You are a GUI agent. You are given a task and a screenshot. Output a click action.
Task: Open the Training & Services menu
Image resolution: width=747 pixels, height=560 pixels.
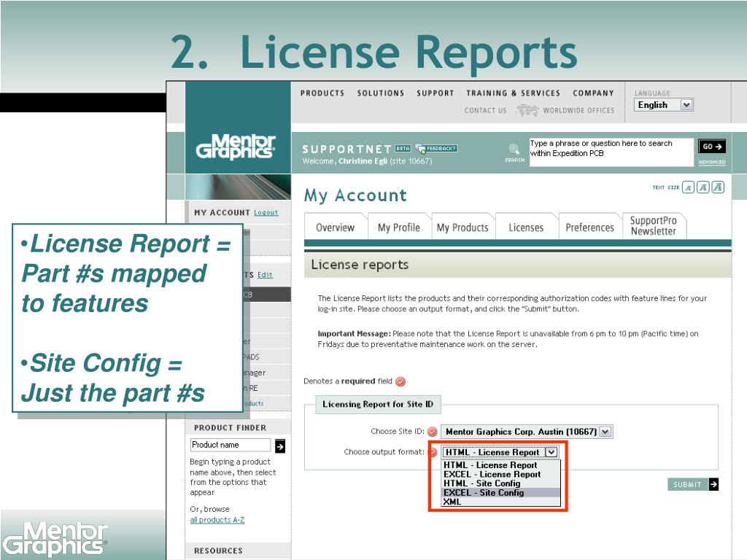[513, 93]
